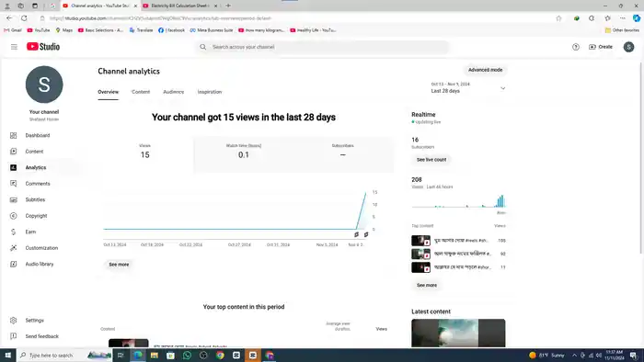Open the hamburger menu in Studio header
The height and width of the screenshot is (362, 644).
click(x=14, y=47)
